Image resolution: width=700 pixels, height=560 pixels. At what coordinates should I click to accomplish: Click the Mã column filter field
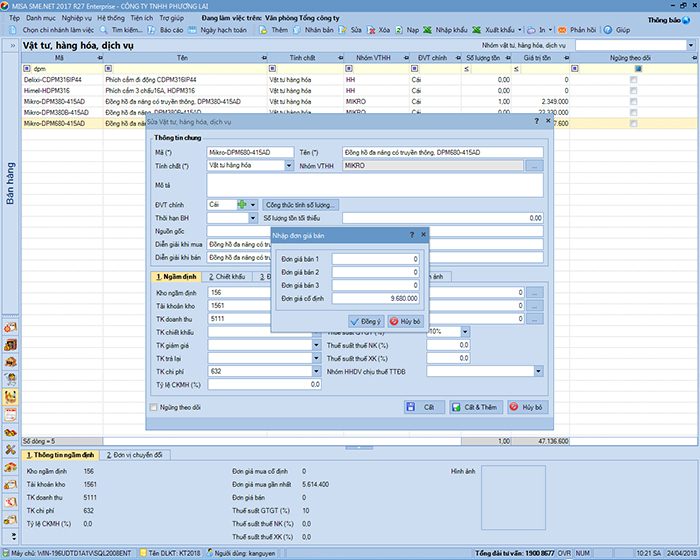click(x=62, y=69)
